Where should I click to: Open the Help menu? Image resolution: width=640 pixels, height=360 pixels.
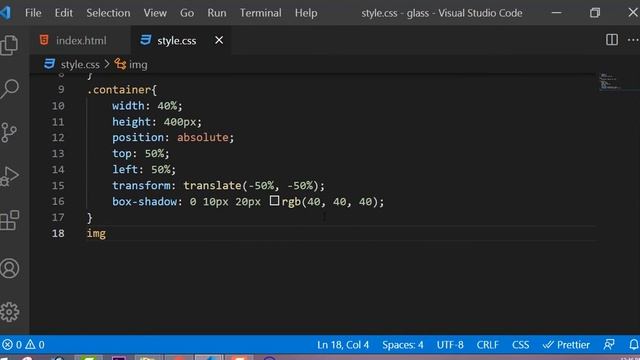pyautogui.click(x=306, y=13)
